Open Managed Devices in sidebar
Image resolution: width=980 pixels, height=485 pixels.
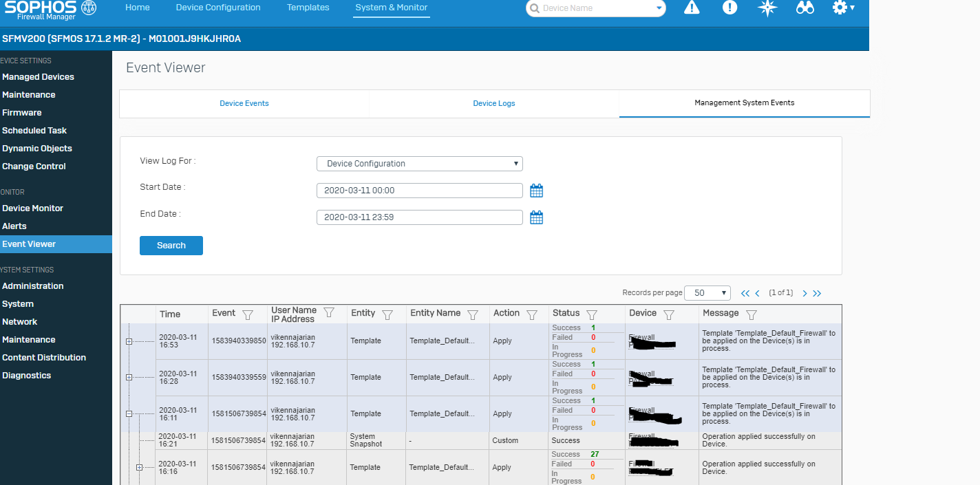click(x=38, y=77)
